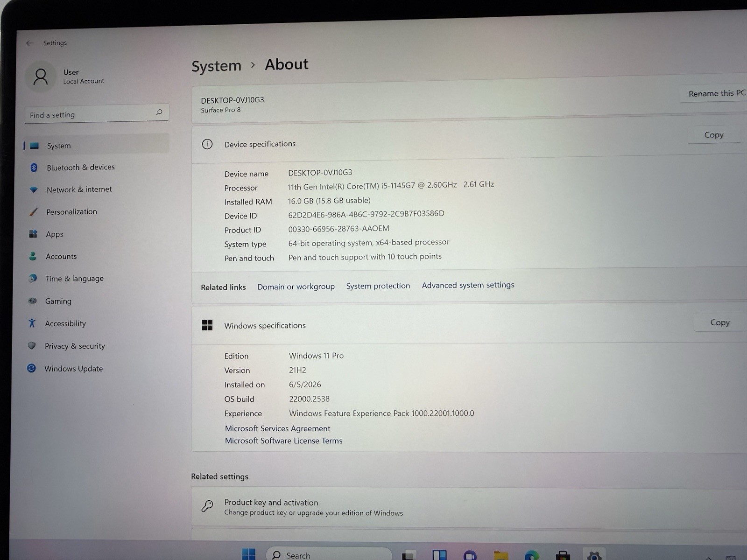Screen dimensions: 747x560
Task: Click the back arrow in Settings header
Action: click(x=29, y=43)
